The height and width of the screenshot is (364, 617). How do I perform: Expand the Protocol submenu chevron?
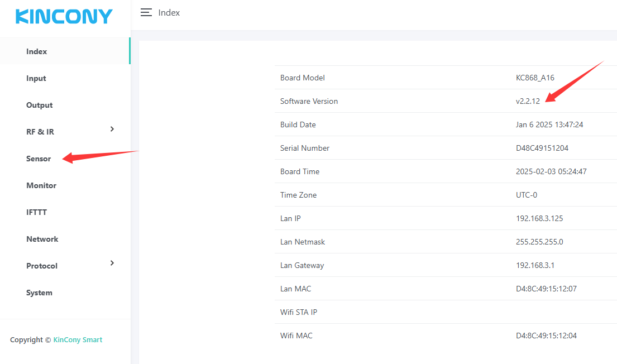[x=112, y=263]
